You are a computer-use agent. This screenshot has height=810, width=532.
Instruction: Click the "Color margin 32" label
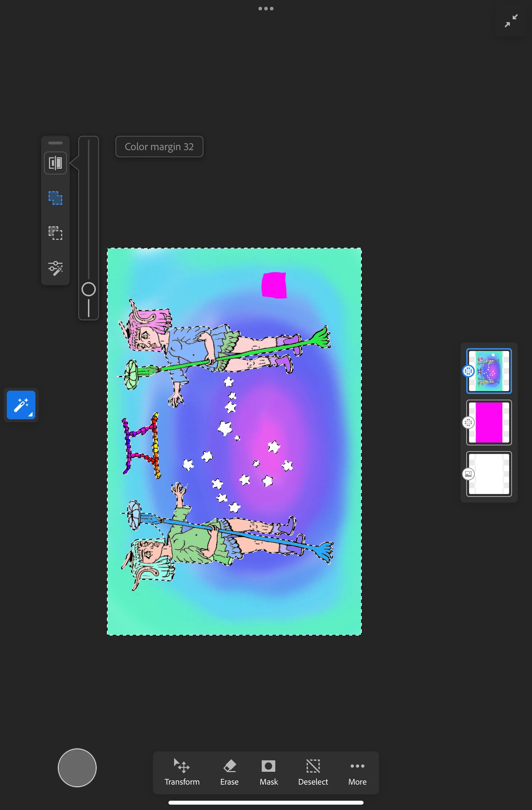pos(159,147)
